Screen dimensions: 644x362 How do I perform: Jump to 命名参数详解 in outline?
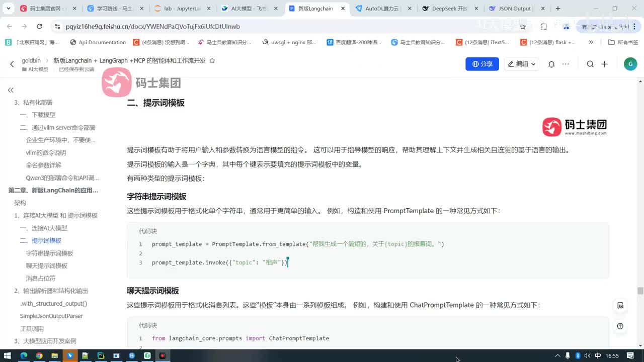click(x=44, y=165)
